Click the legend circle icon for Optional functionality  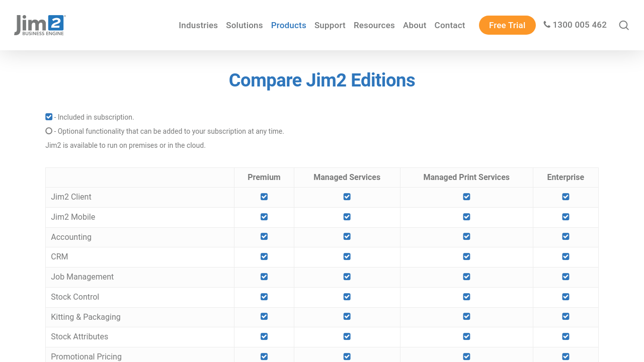49,131
